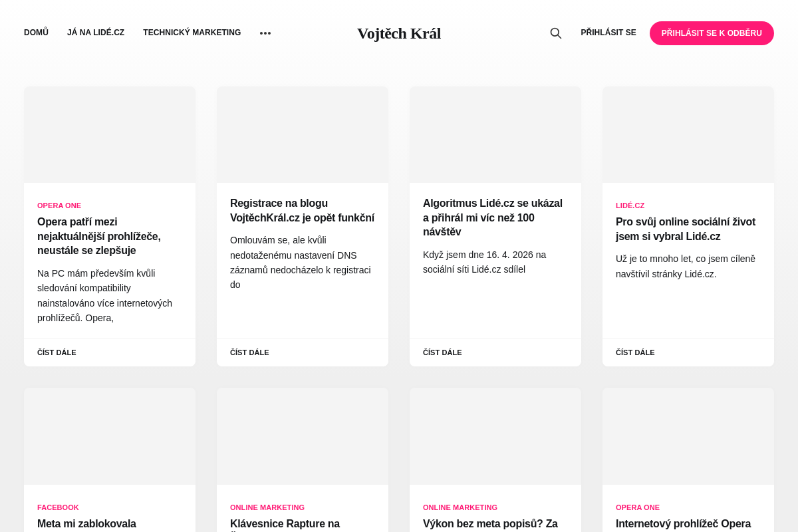The height and width of the screenshot is (532, 798).
Task: Open title Registrace na blogu VojtěchKrál.cz
Action: [x=302, y=210]
